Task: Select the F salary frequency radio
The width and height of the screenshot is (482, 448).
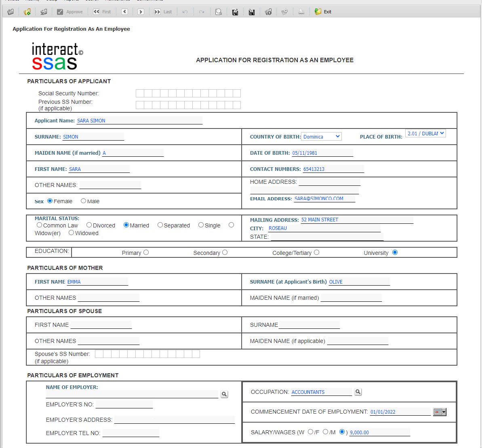Action: (326, 432)
